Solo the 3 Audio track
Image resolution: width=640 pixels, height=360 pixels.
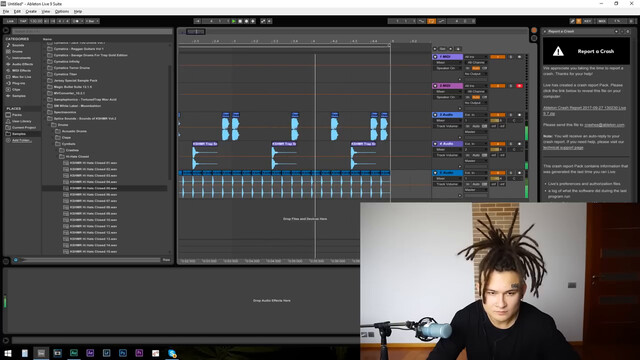coord(511,115)
